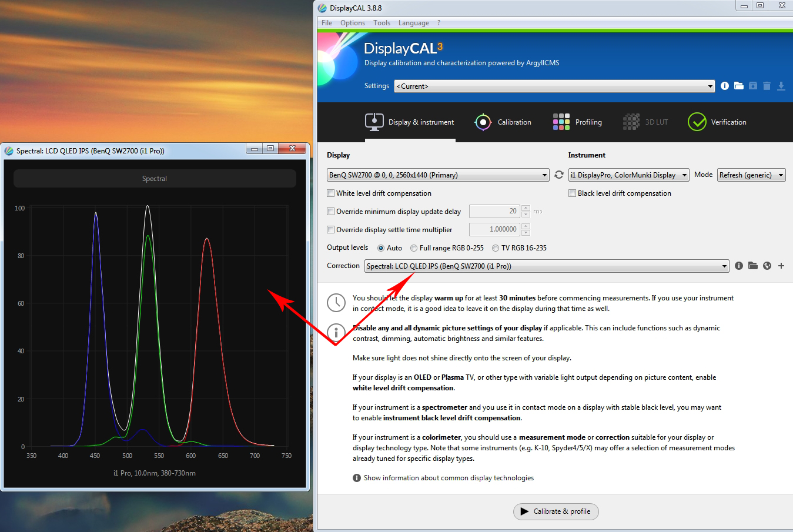
Task: Switch to the Calibration tab
Action: click(x=503, y=122)
